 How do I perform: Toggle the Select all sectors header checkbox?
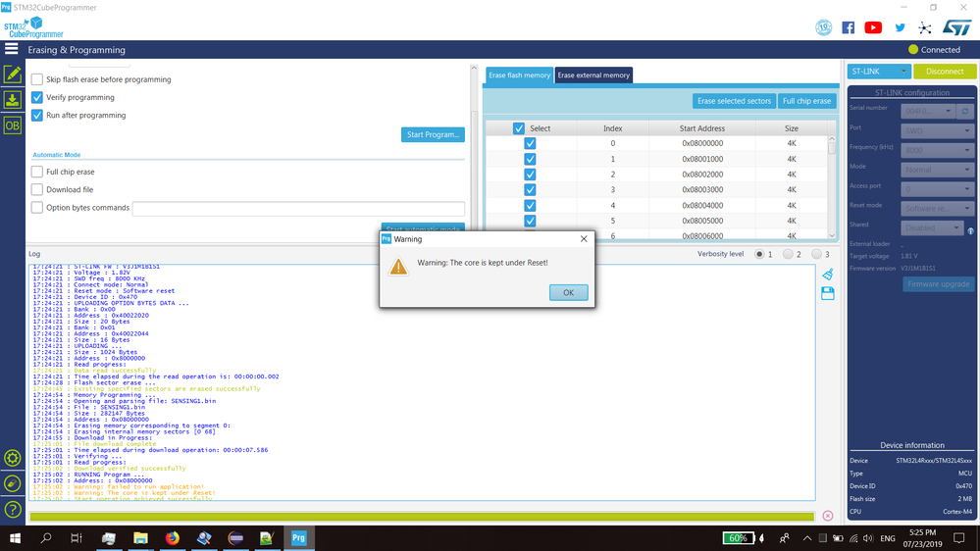click(519, 128)
